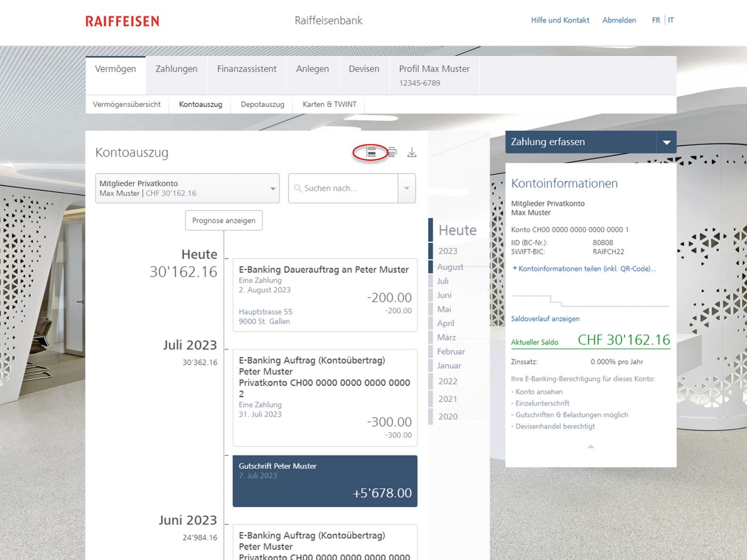Click Saldoverlauf anzeigen link

pyautogui.click(x=545, y=319)
